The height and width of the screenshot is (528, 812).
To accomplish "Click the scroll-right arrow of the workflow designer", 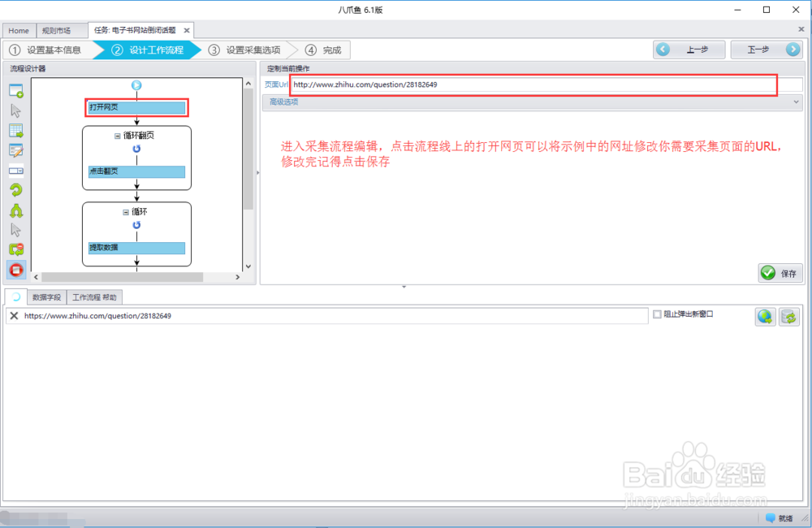I will point(238,277).
